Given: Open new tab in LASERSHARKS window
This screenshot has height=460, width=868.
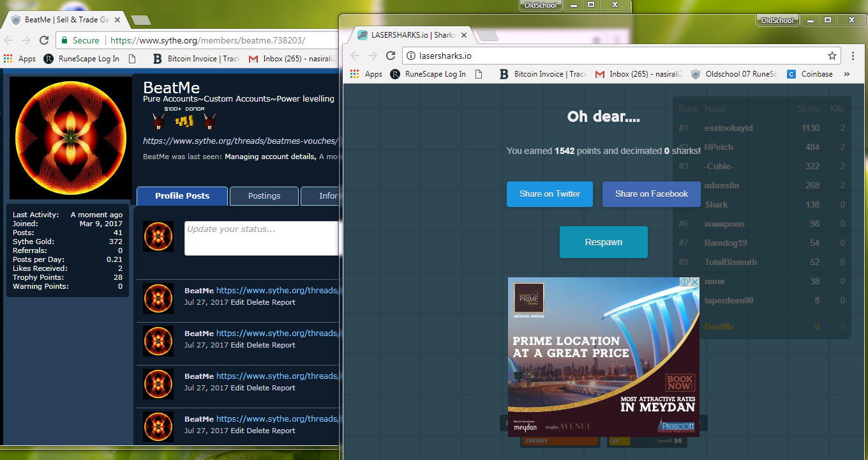Looking at the screenshot, I should coord(488,35).
